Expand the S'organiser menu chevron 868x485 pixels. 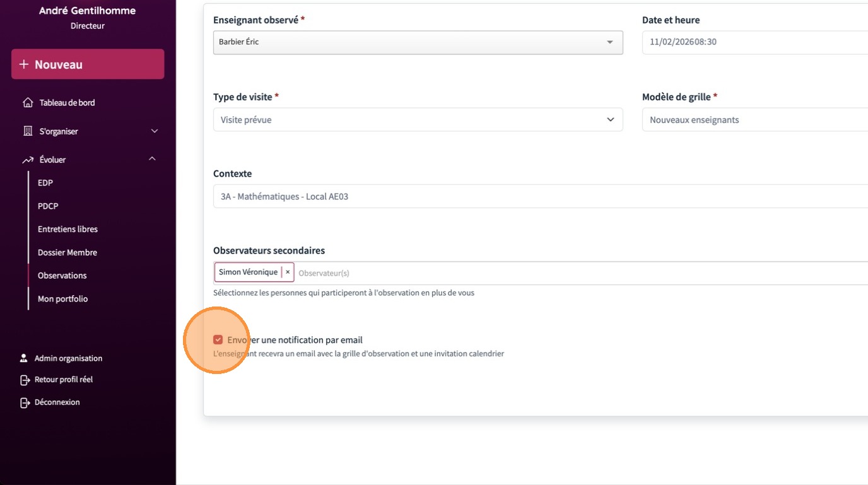tap(155, 131)
